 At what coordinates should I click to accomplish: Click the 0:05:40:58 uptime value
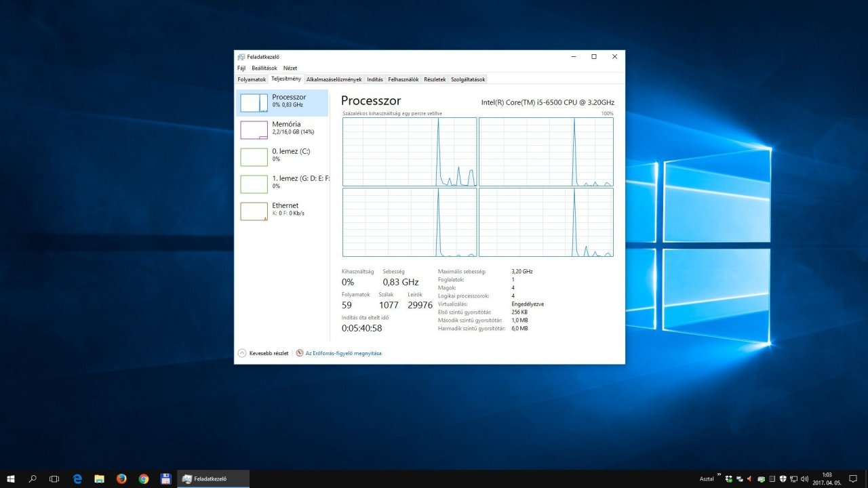362,328
